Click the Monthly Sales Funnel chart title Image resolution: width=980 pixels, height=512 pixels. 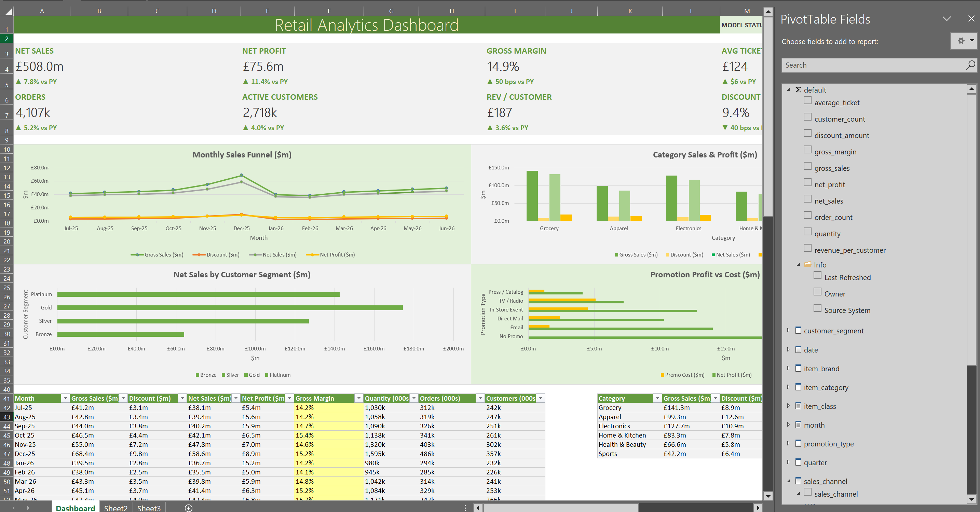click(x=242, y=154)
